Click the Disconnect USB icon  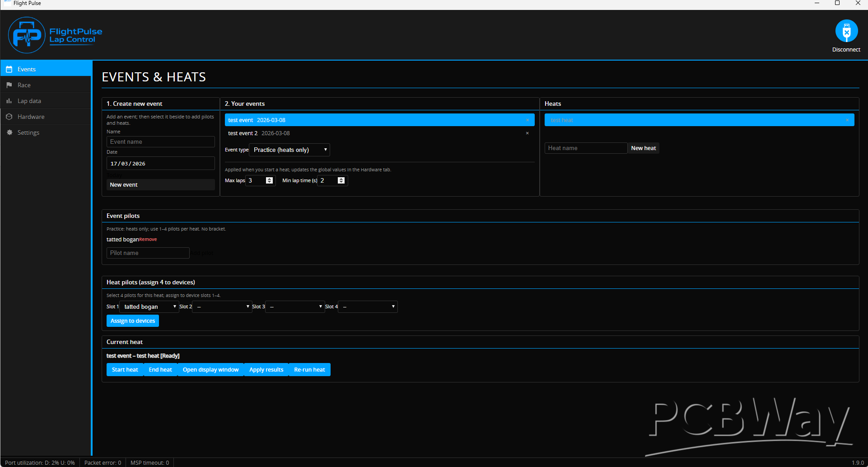[846, 31]
